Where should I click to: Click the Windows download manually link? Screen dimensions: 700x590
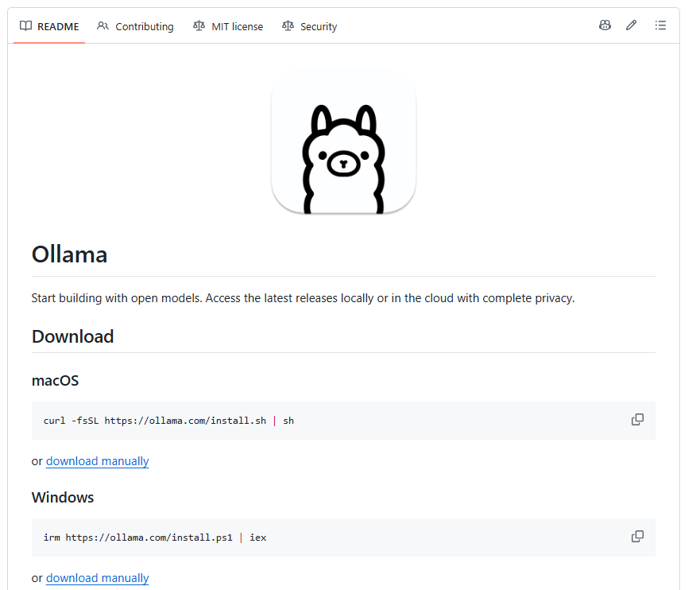[x=97, y=578]
